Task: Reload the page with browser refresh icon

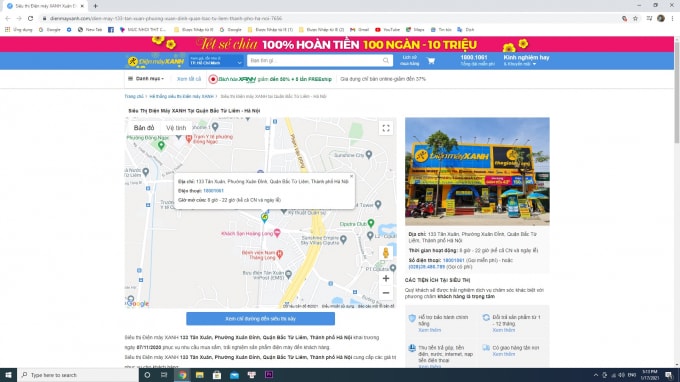Action: (30, 18)
